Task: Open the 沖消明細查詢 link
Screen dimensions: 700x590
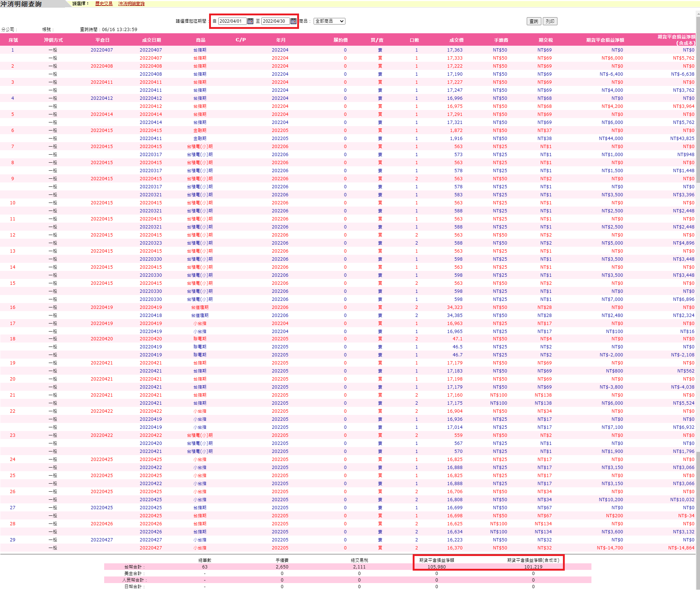Action: pos(132,4)
